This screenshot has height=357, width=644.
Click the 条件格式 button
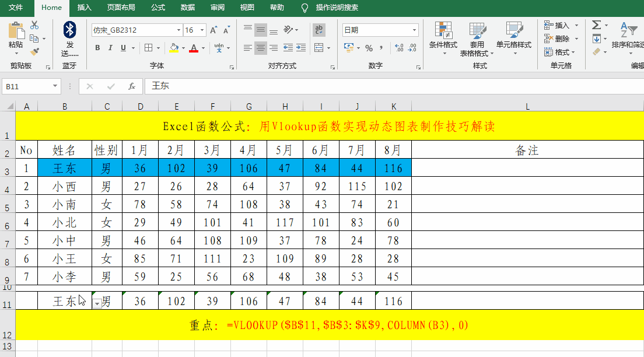click(x=443, y=38)
